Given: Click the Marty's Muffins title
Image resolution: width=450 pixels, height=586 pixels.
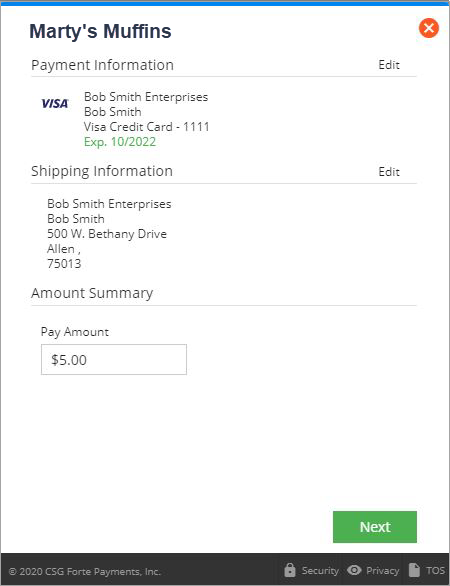Looking at the screenshot, I should pyautogui.click(x=100, y=31).
